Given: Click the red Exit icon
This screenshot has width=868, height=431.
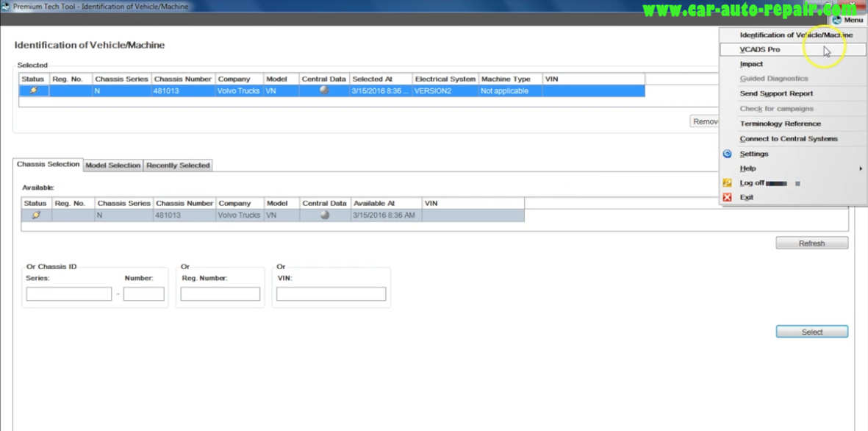Looking at the screenshot, I should (x=728, y=197).
